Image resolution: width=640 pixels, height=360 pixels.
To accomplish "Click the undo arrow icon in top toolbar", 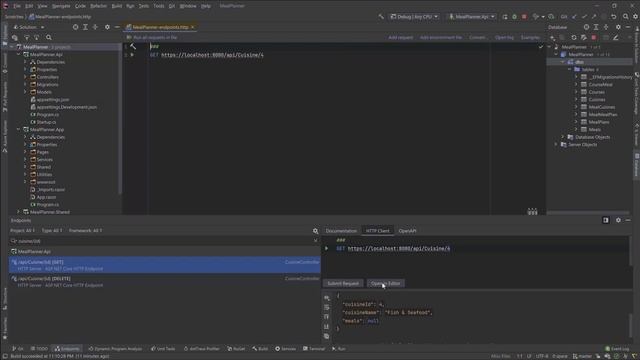I will (613, 17).
